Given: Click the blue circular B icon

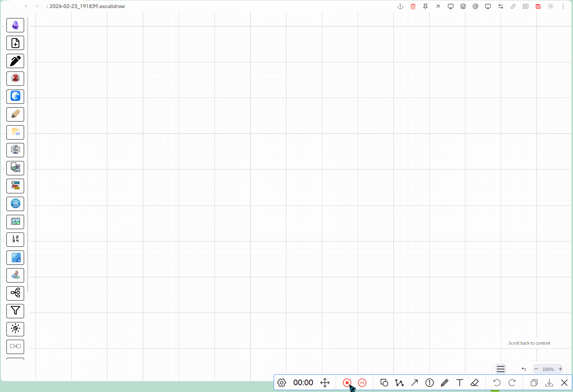Looking at the screenshot, I should coord(15,204).
